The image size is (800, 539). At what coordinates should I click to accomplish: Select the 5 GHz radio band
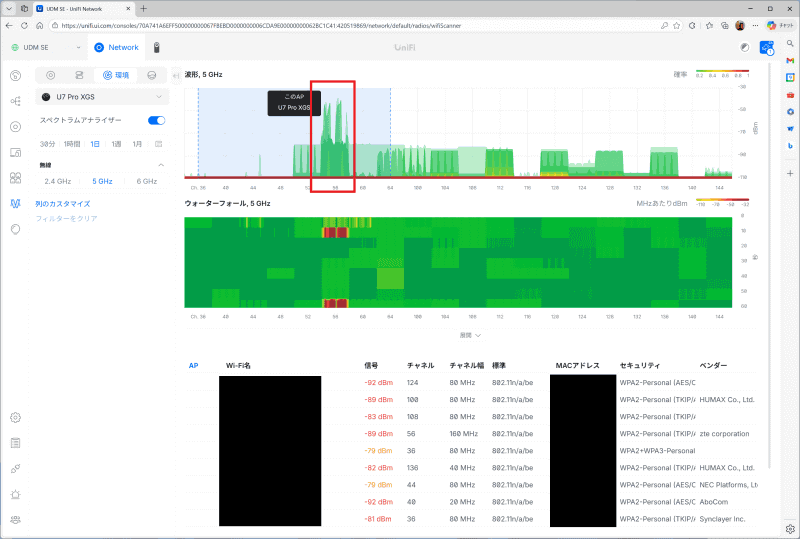(x=102, y=181)
